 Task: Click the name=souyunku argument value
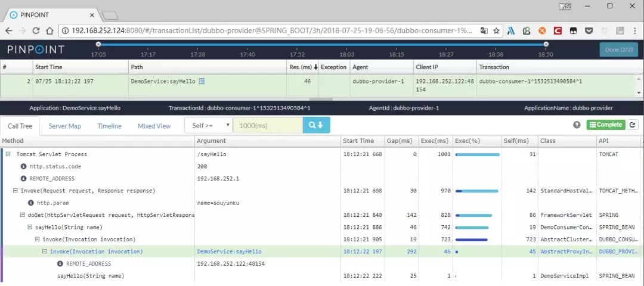[x=218, y=203]
